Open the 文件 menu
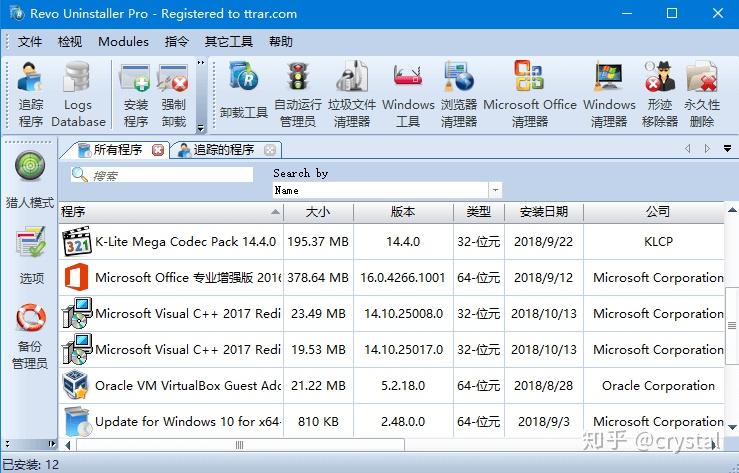739x473 pixels. [30, 41]
